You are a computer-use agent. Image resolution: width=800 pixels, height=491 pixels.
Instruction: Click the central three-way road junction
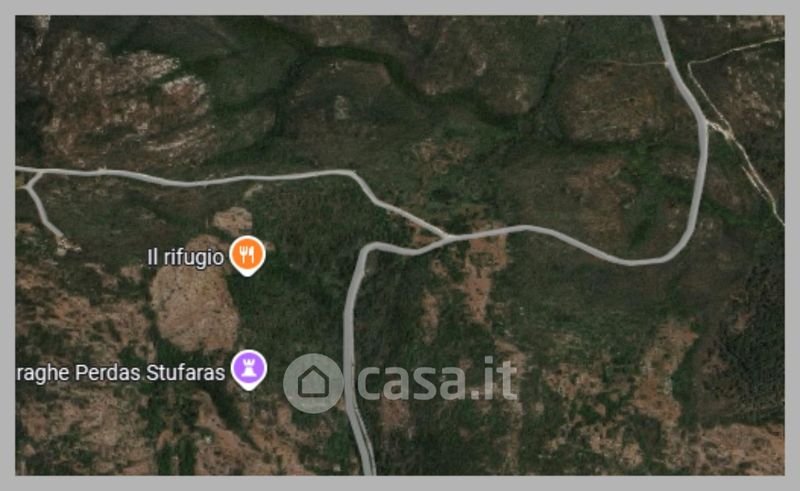coord(448,237)
